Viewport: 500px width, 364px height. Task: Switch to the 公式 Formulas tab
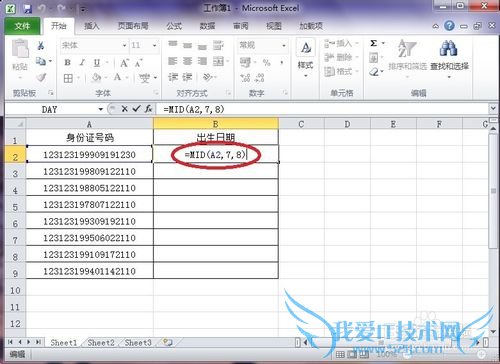(174, 26)
